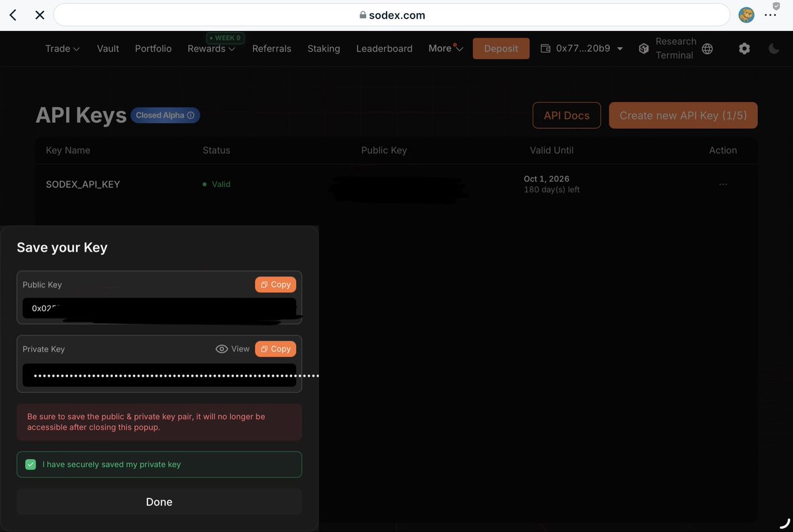793x532 pixels.
Task: Expand the Trade dropdown menu
Action: 63,48
